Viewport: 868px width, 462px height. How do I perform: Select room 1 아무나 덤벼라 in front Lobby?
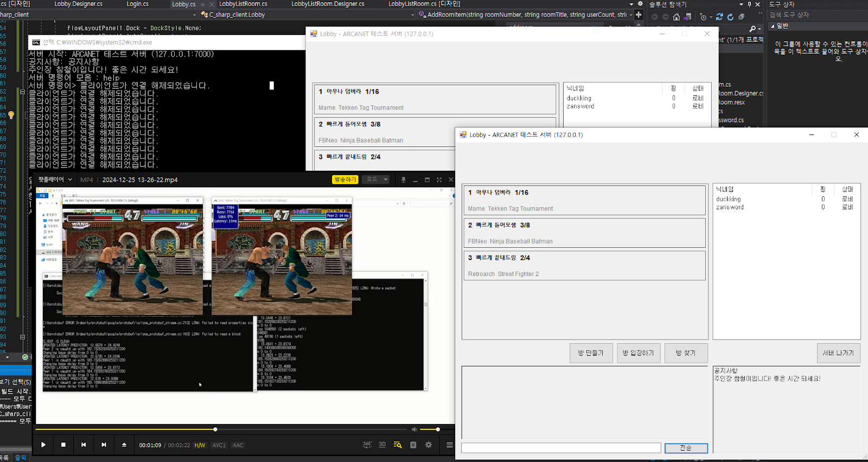[x=584, y=200]
